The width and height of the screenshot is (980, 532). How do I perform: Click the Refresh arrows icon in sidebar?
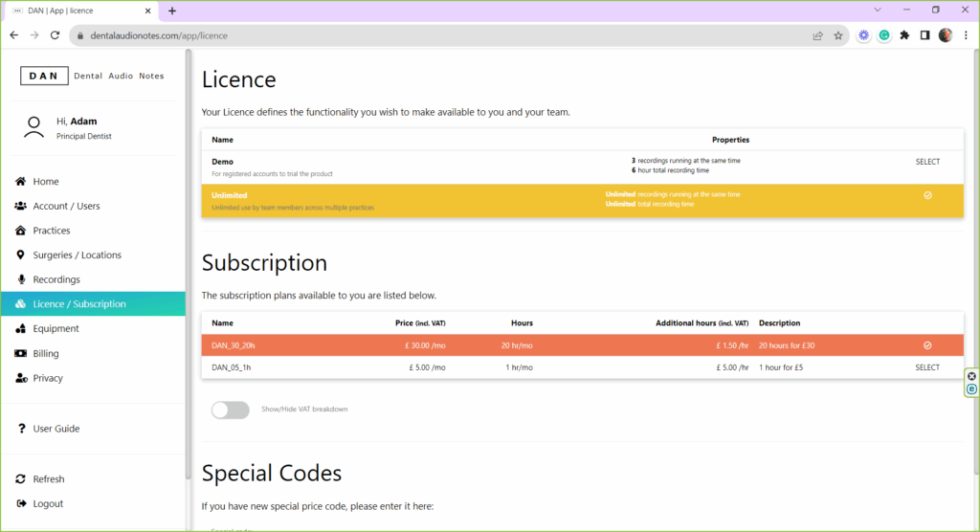(x=21, y=479)
